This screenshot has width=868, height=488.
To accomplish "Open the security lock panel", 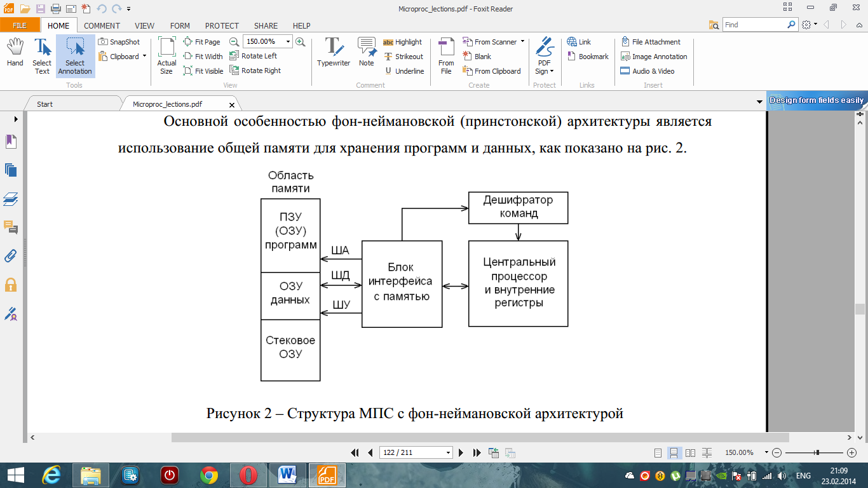I will pos(11,285).
